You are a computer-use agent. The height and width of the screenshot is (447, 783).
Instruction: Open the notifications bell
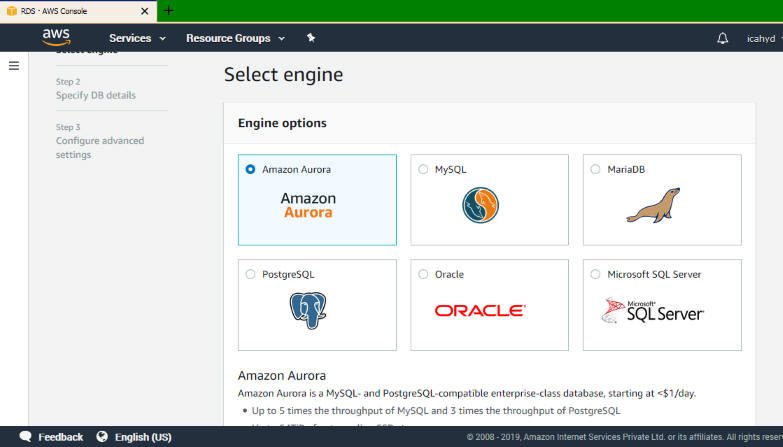click(x=723, y=38)
